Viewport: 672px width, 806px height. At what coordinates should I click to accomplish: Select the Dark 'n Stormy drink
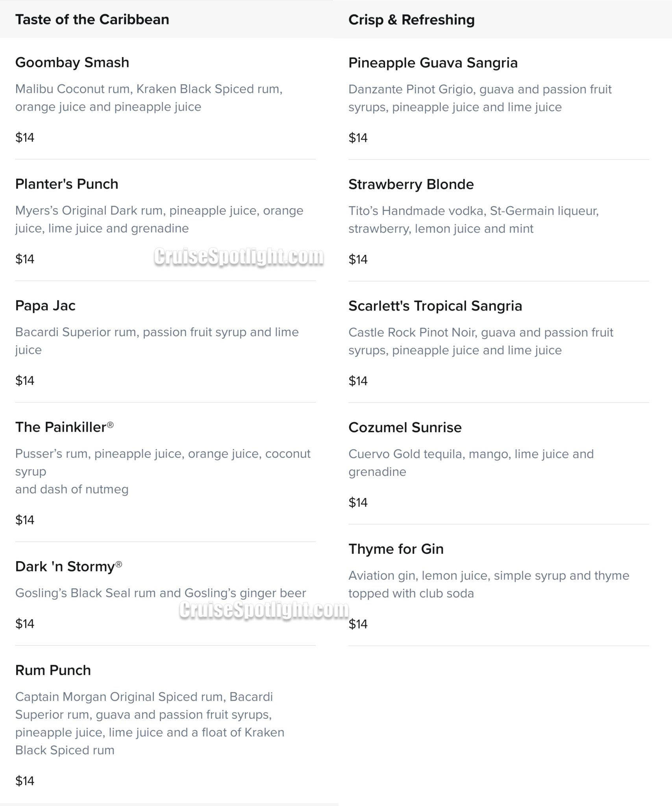[68, 566]
